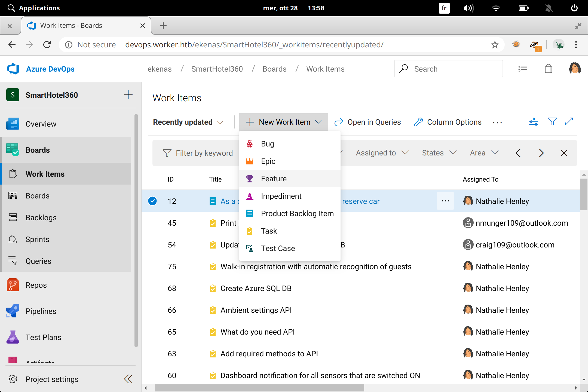Open the Repos section icon
This screenshot has width=588, height=392.
pos(13,285)
